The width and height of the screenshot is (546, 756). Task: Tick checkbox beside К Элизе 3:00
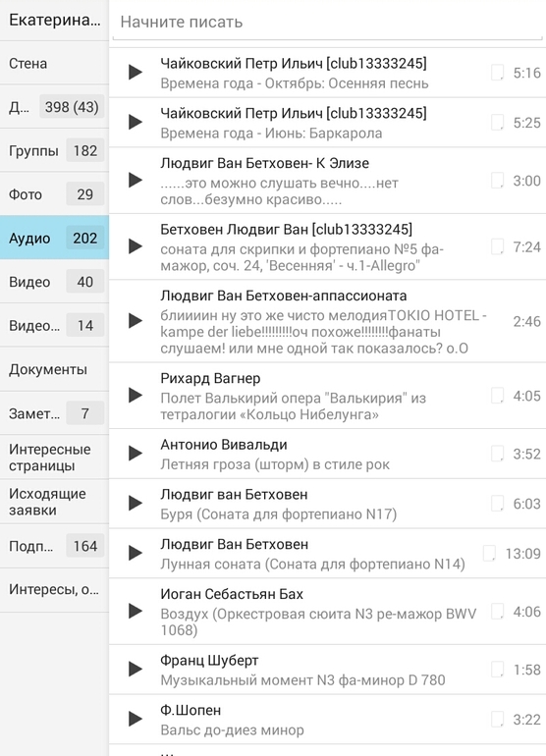coord(497,181)
